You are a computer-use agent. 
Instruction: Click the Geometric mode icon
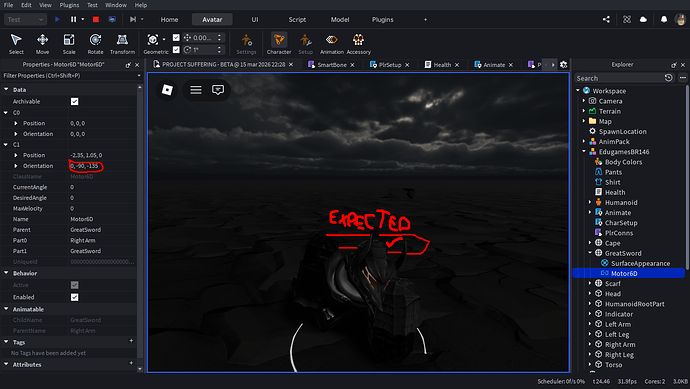pos(153,40)
